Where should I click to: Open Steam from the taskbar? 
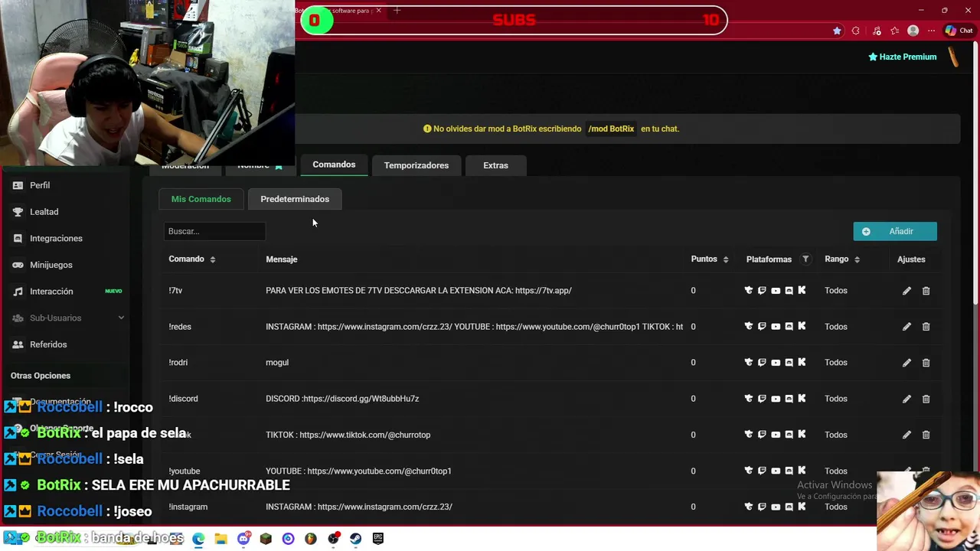[x=355, y=539]
